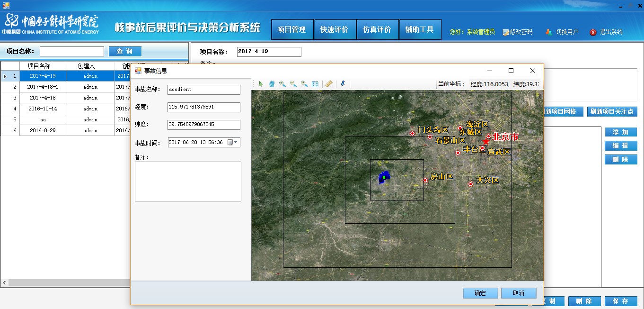Click the 切换用户 user icon
This screenshot has width=644, height=309.
click(548, 32)
